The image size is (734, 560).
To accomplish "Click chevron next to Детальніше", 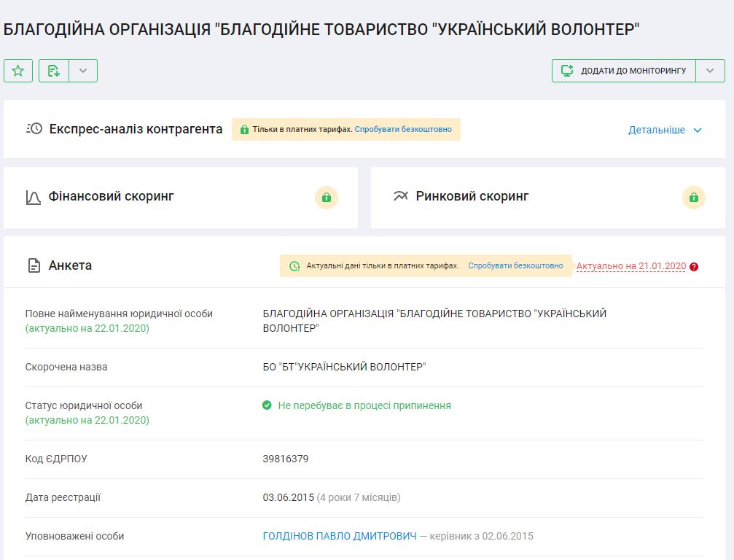I will (698, 131).
